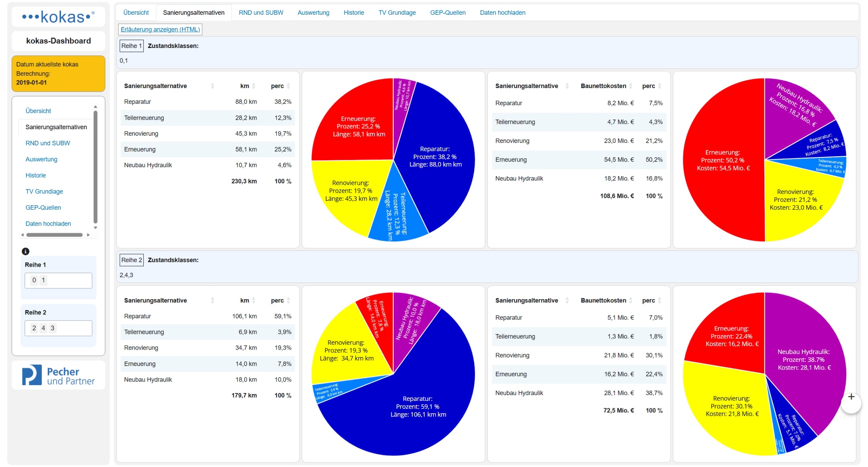This screenshot has height=467, width=868.
Task: Click the Reihe 1 label box
Action: [131, 46]
